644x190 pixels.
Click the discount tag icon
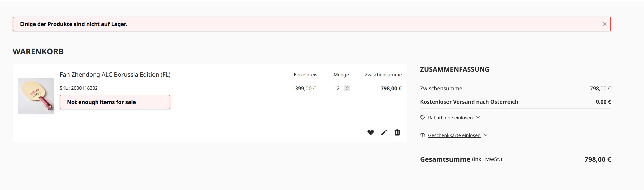tap(423, 117)
